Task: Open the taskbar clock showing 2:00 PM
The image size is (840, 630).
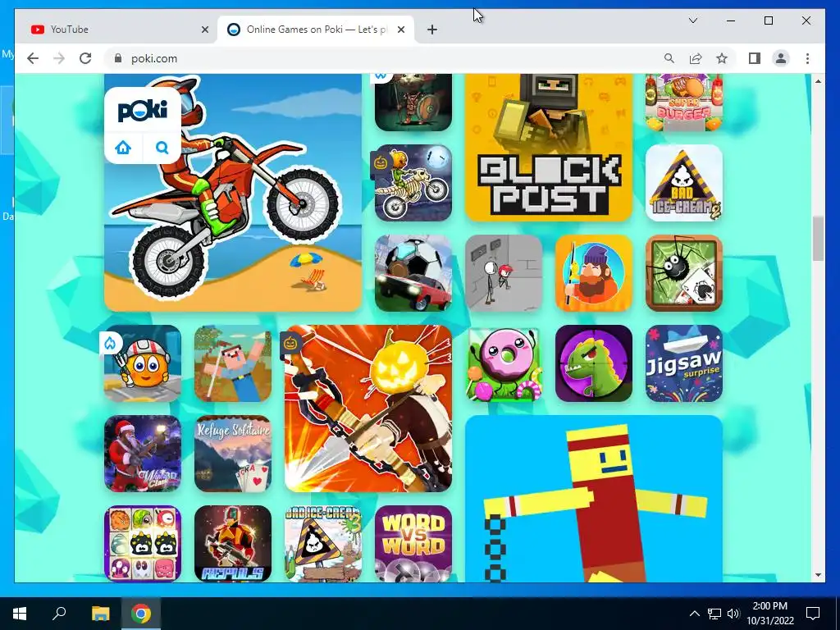Action: pos(770,614)
